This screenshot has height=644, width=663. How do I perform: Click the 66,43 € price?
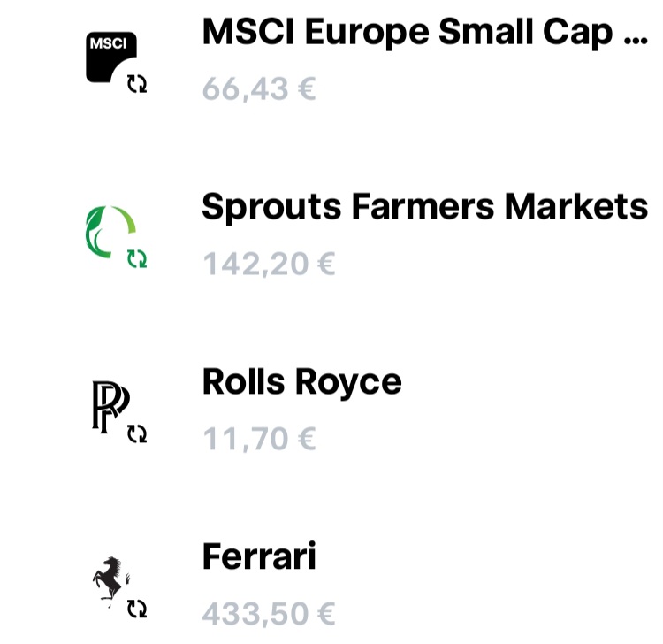pyautogui.click(x=259, y=88)
